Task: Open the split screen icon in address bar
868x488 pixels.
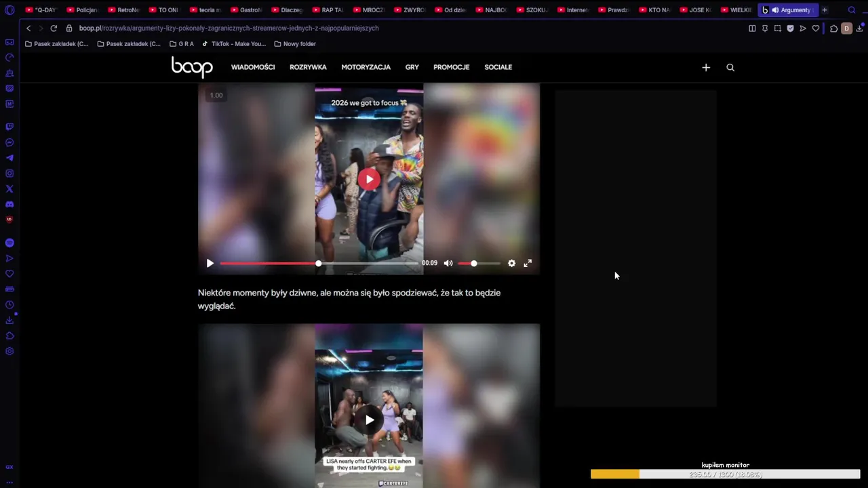Action: (752, 28)
